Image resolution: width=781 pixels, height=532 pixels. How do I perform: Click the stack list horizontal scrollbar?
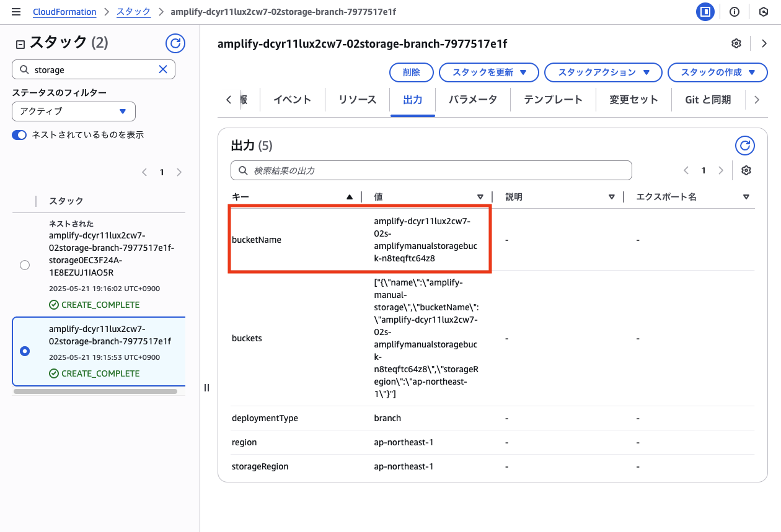[x=95, y=391]
